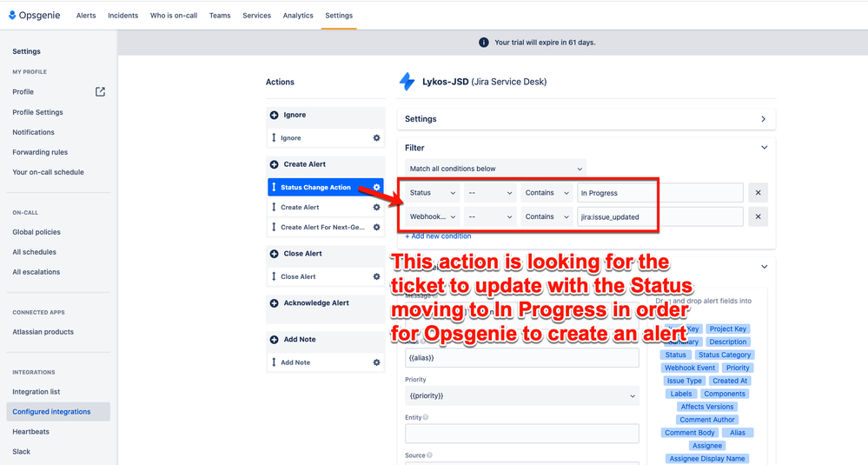The image size is (868, 465).
Task: Open the Status field dropdown
Action: [x=433, y=193]
